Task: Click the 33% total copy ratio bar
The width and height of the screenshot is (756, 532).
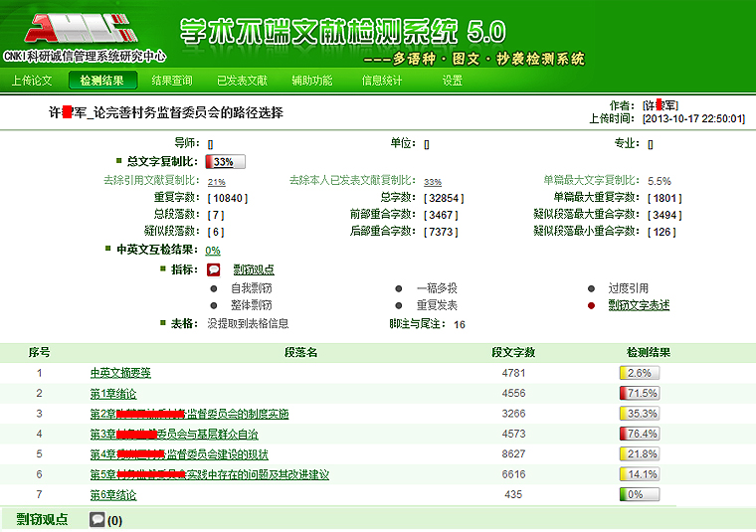Action: click(225, 162)
